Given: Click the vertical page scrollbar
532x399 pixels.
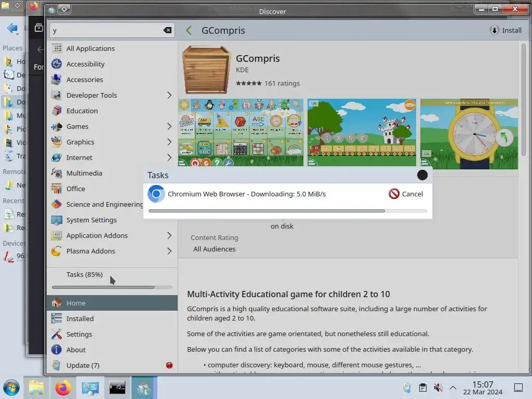Looking at the screenshot, I should point(524,100).
